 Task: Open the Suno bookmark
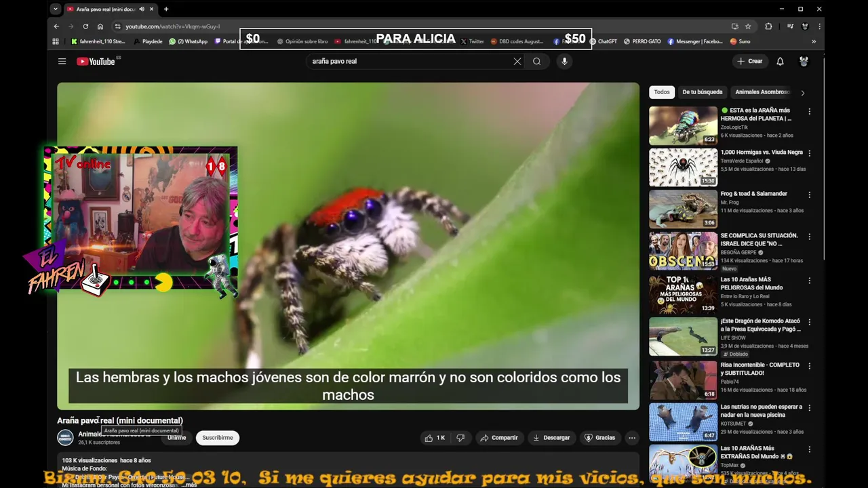(x=740, y=41)
